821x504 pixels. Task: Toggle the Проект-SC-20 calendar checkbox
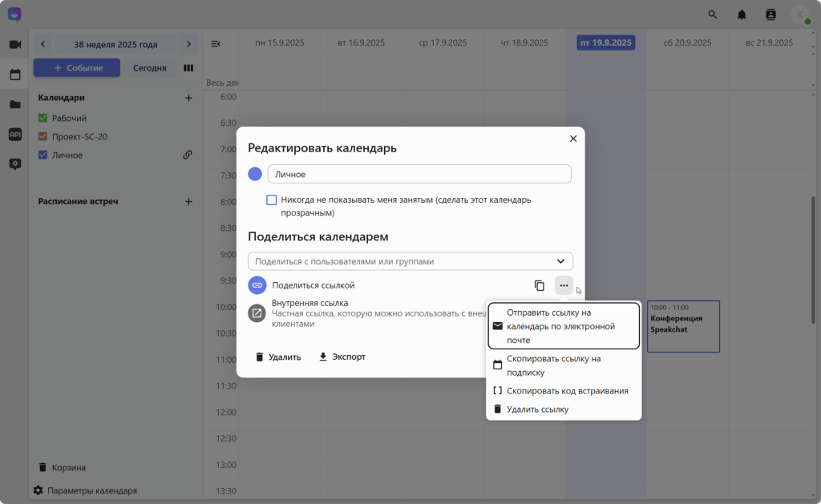click(x=43, y=136)
